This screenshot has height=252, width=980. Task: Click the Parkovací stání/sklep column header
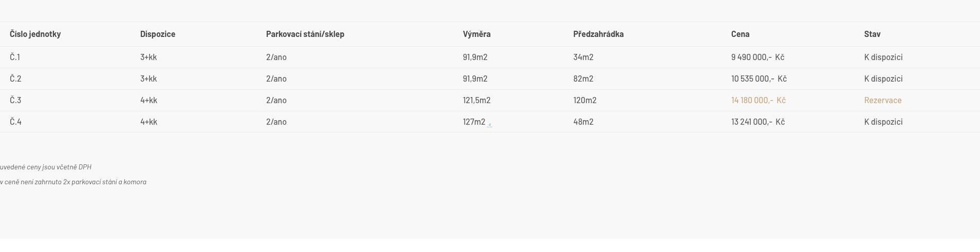tap(305, 34)
